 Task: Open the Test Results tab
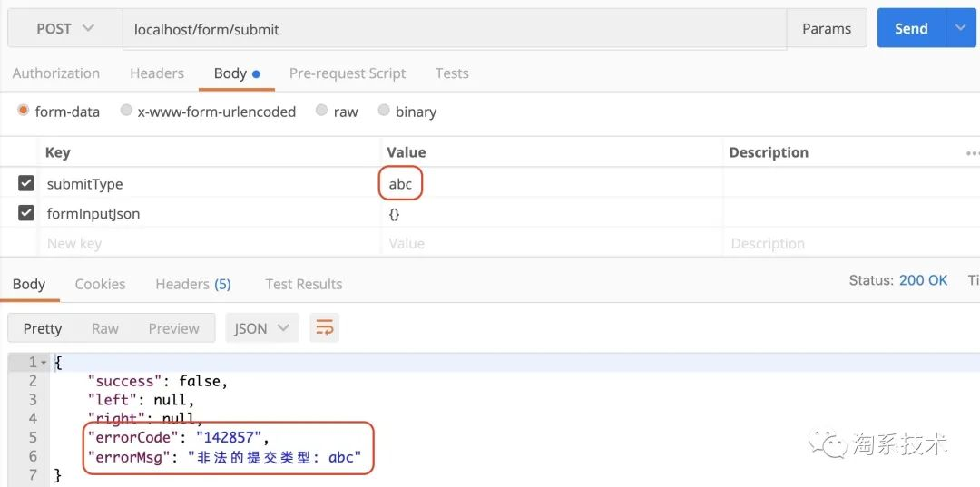tap(304, 284)
